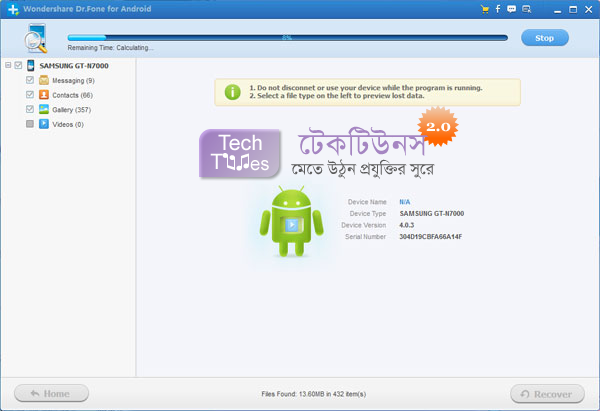Uncheck the Messaging checkbox
Viewport: 600px width, 411px height.
point(30,80)
